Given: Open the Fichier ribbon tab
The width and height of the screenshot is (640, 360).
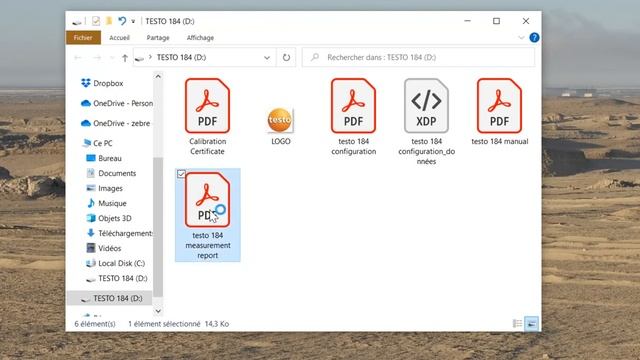Looking at the screenshot, I should (x=83, y=38).
